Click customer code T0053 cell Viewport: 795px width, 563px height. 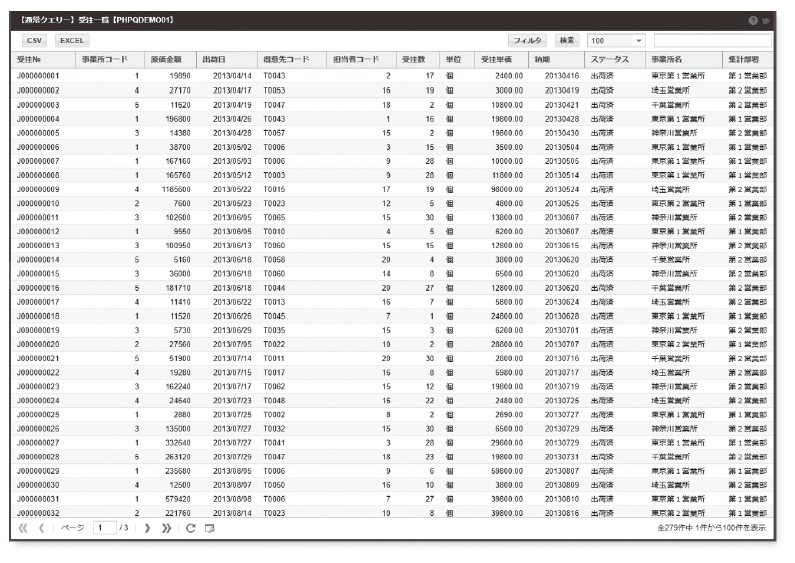click(x=274, y=90)
